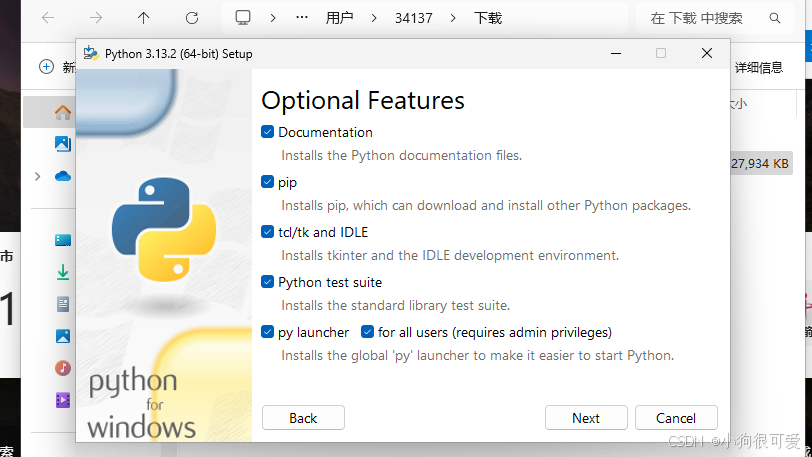Uncheck the for all users checkbox
This screenshot has width=812, height=457.
point(367,332)
